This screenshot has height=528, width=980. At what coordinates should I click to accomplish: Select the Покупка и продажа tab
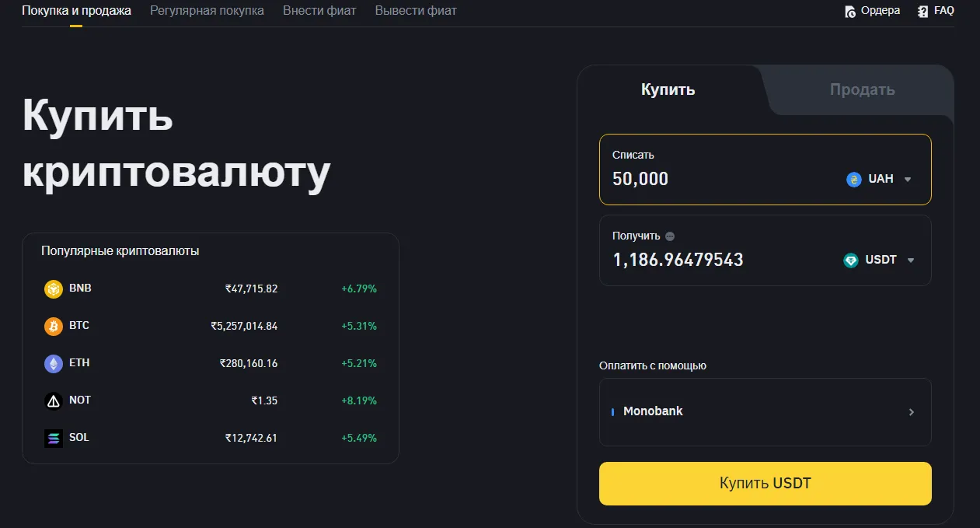[x=76, y=10]
